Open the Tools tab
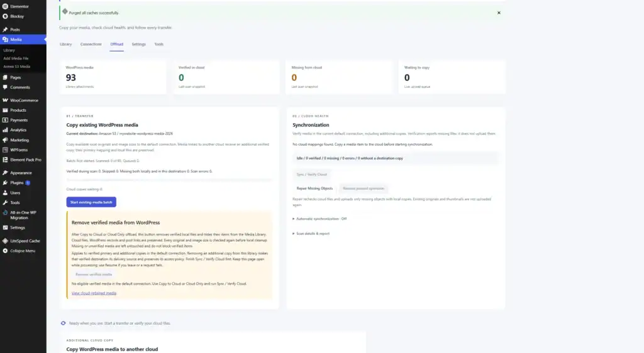This screenshot has height=353, width=644. point(159,44)
